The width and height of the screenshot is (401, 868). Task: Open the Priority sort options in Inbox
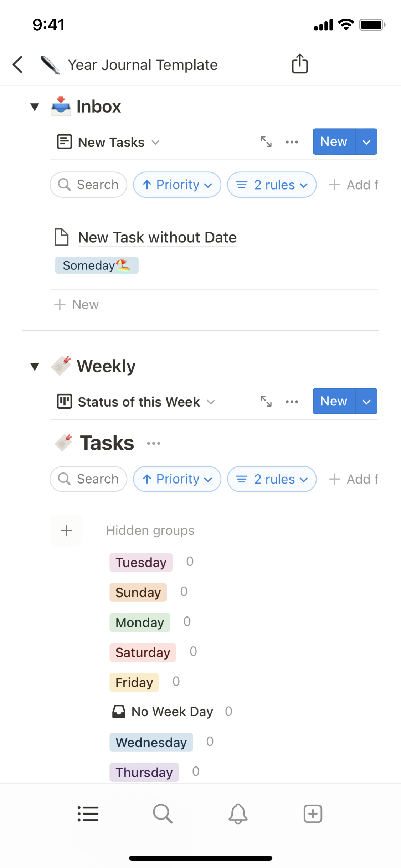click(x=177, y=185)
